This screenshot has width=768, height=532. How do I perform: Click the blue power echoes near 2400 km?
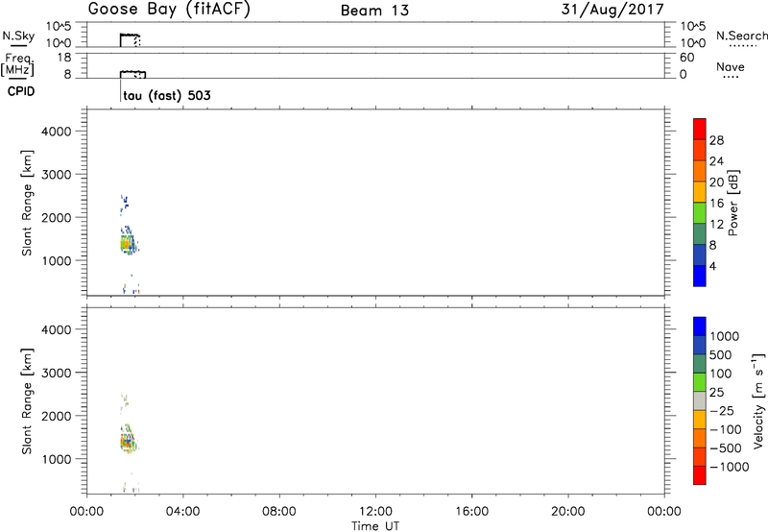pyautogui.click(x=124, y=204)
